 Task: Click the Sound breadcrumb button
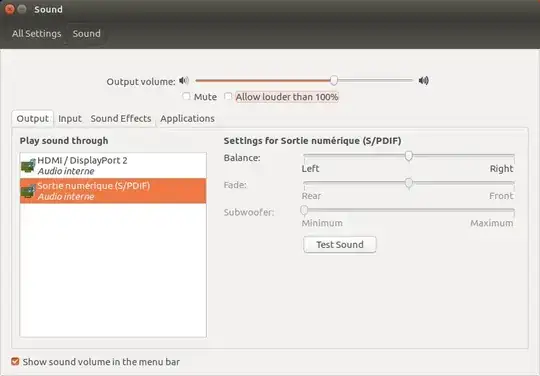click(86, 34)
